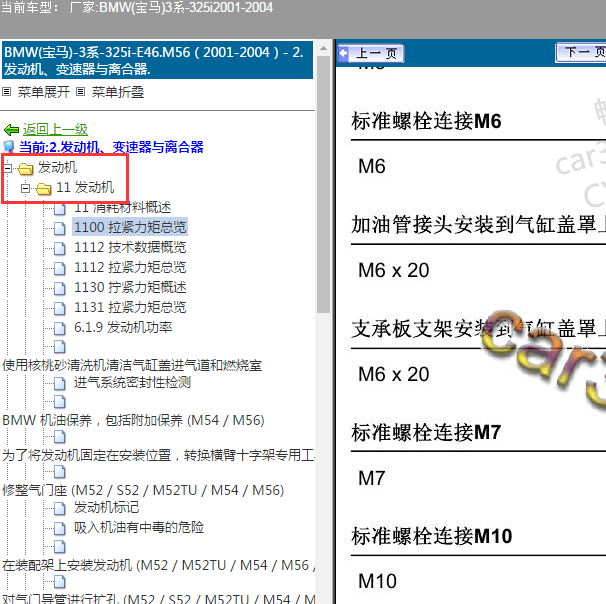
Task: Click the left panel scrollbar thumb
Action: coord(323,185)
